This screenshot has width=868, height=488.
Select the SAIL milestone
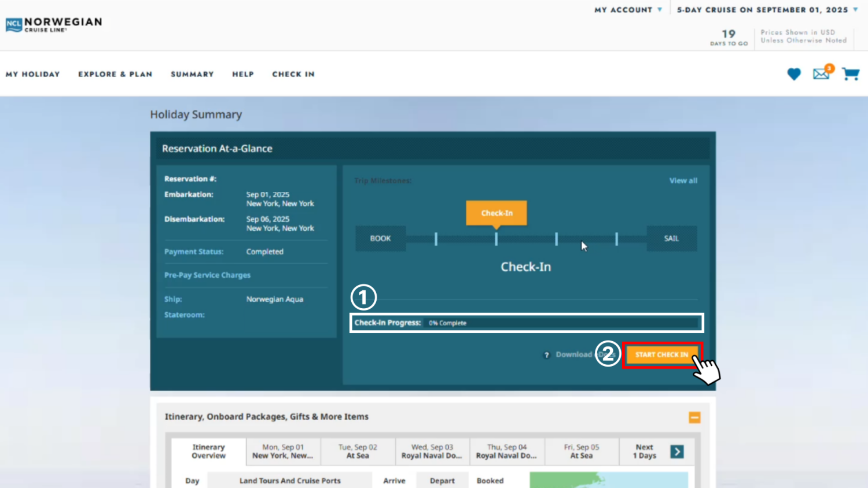671,238
